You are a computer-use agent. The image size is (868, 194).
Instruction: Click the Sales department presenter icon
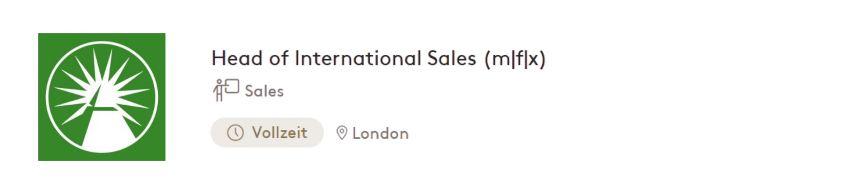(226, 90)
